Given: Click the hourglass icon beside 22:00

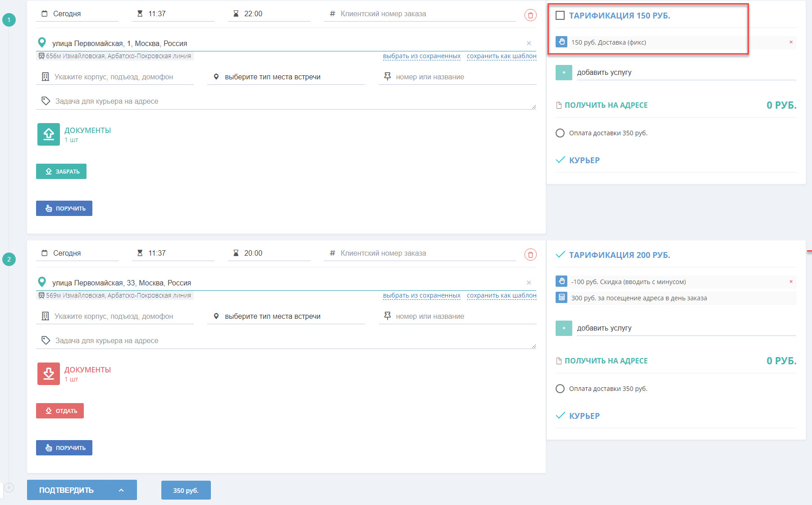Looking at the screenshot, I should pos(236,14).
